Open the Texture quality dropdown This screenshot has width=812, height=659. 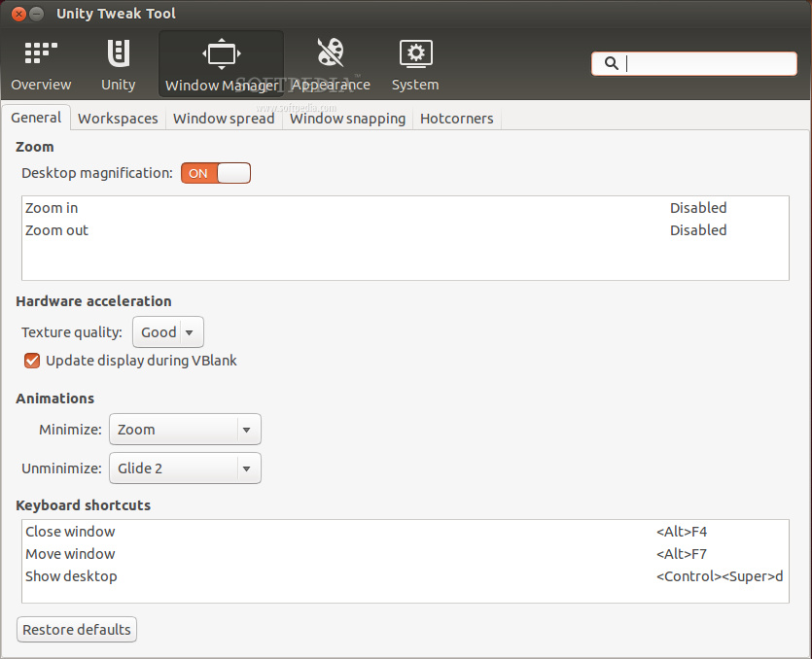pyautogui.click(x=168, y=331)
